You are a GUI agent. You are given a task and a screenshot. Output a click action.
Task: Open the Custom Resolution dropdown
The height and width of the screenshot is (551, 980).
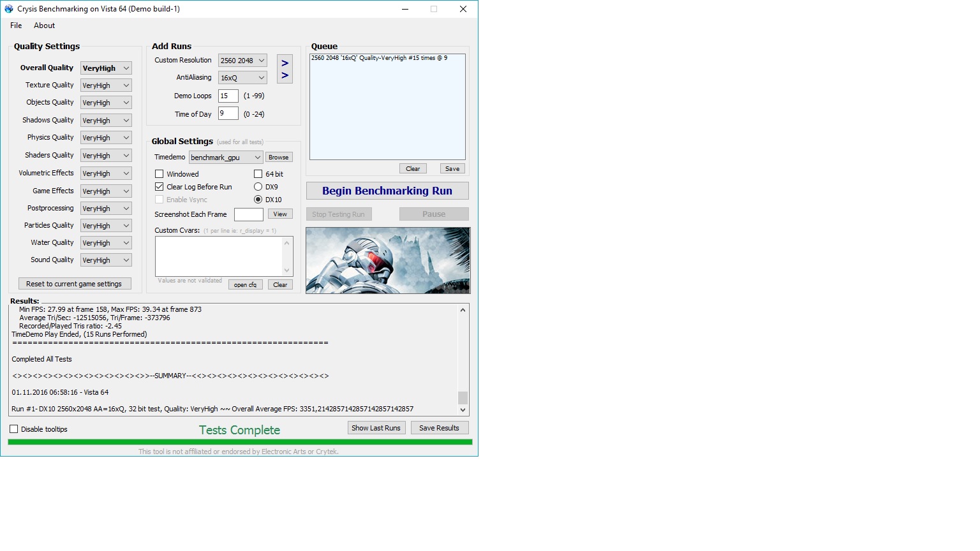click(x=242, y=61)
